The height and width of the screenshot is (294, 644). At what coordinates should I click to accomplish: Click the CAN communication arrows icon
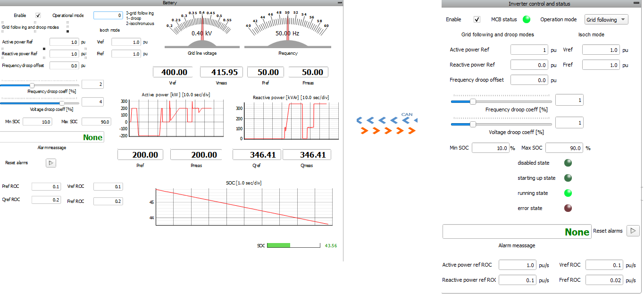coord(386,125)
